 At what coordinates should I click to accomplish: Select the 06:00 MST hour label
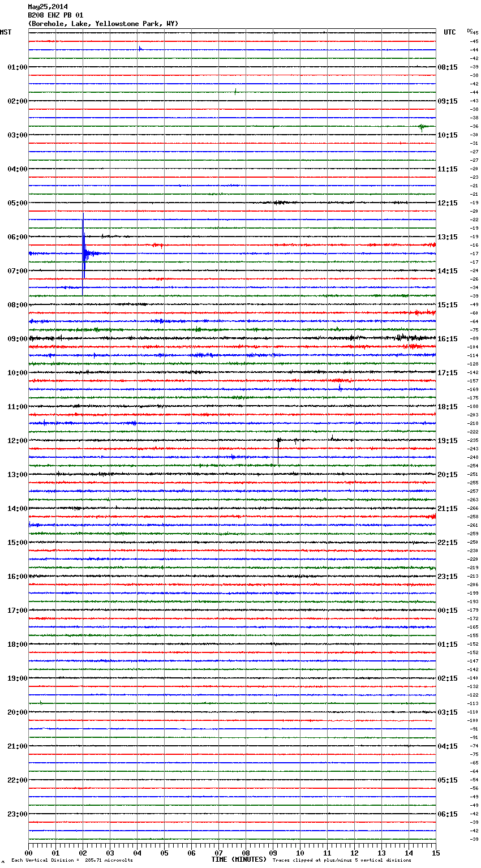point(18,237)
